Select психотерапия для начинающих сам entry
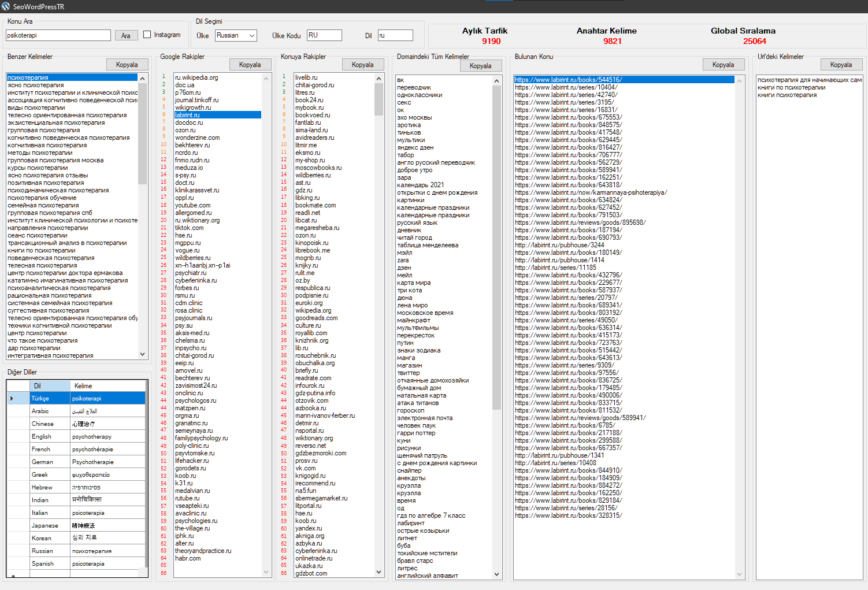 809,80
